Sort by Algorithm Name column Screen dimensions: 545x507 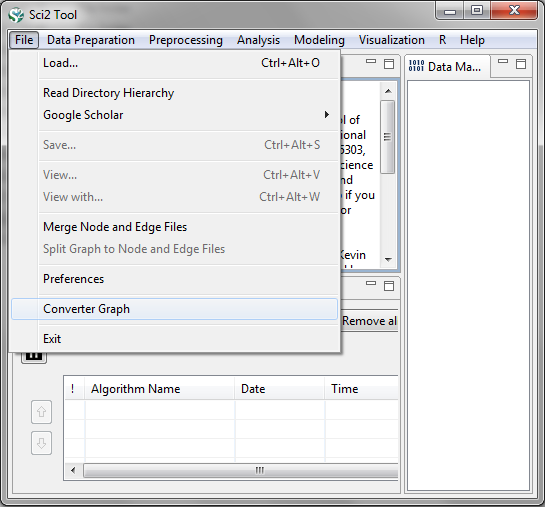coord(160,389)
